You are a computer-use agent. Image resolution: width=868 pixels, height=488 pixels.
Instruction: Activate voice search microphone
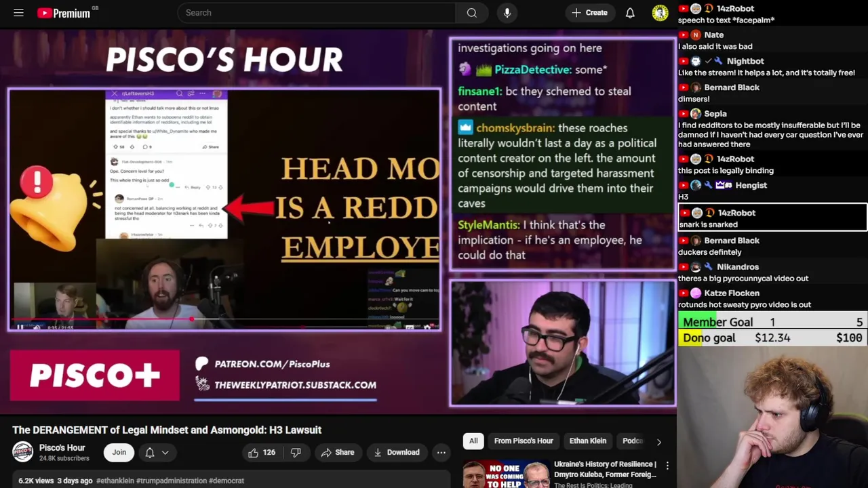pos(507,13)
